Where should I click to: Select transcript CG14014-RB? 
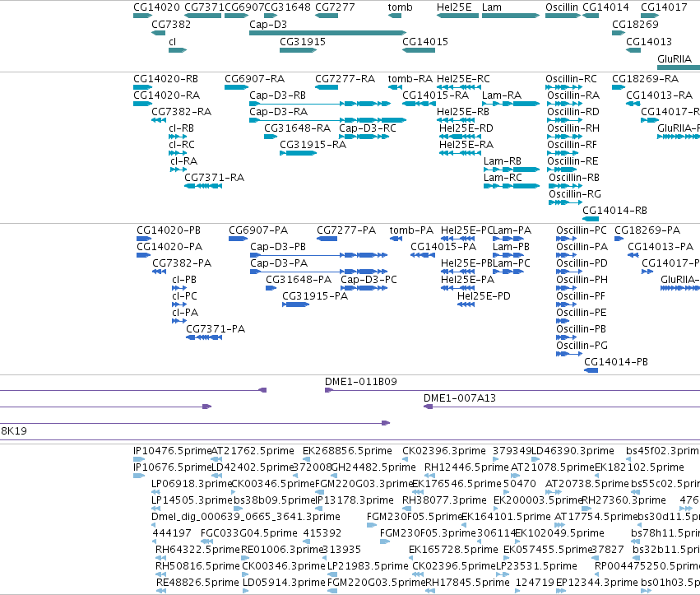[591, 219]
